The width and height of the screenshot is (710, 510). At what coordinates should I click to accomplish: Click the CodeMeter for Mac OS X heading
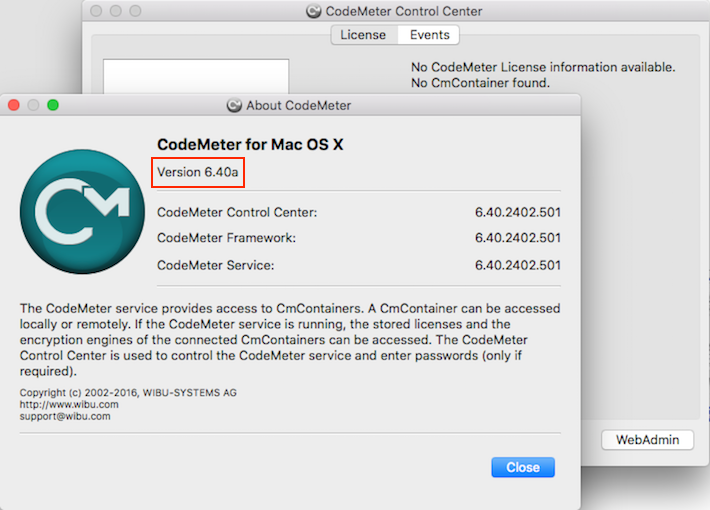point(250,144)
